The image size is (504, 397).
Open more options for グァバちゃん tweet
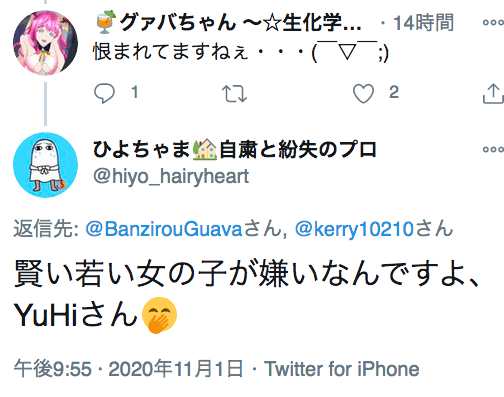[493, 23]
